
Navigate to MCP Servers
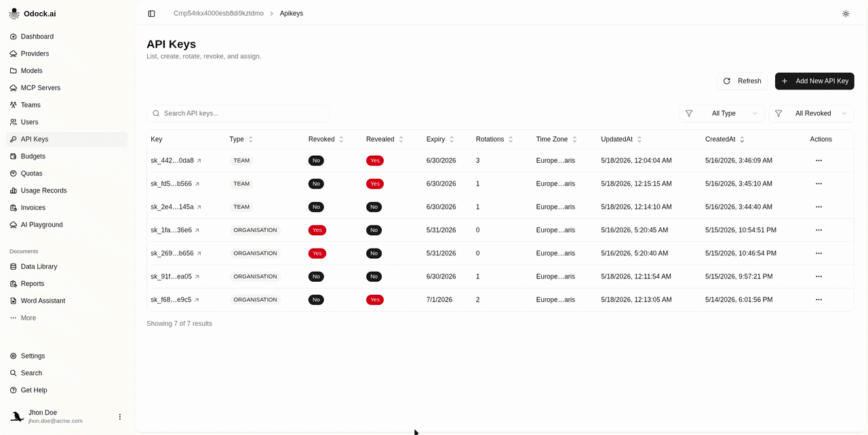[66, 88]
